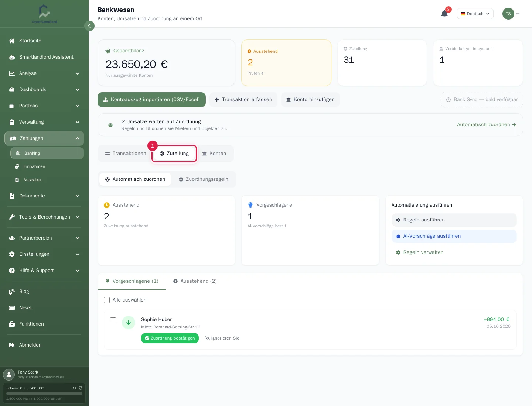Screen dimensions: 532x406
Task: Tick the Alle auswählen checkbox
Action: tap(107, 300)
